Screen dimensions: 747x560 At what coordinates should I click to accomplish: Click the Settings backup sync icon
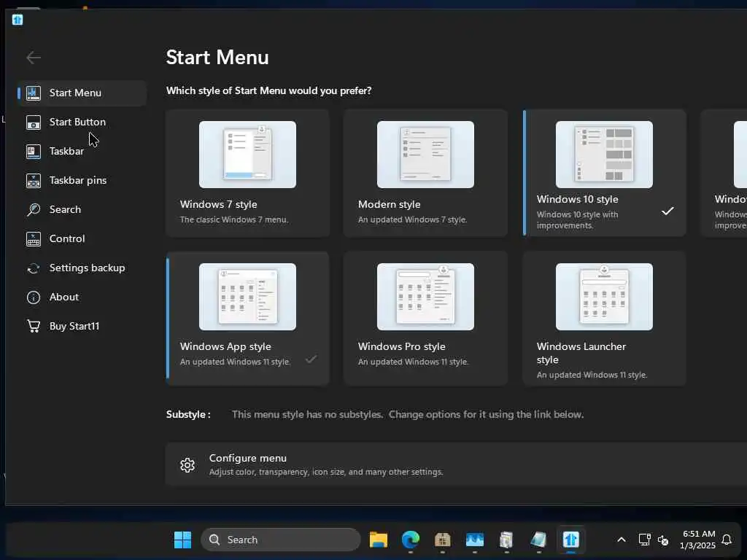(x=34, y=268)
